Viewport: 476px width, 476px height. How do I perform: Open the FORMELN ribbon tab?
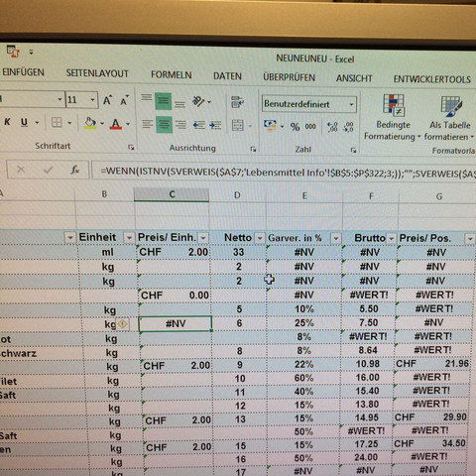(172, 75)
